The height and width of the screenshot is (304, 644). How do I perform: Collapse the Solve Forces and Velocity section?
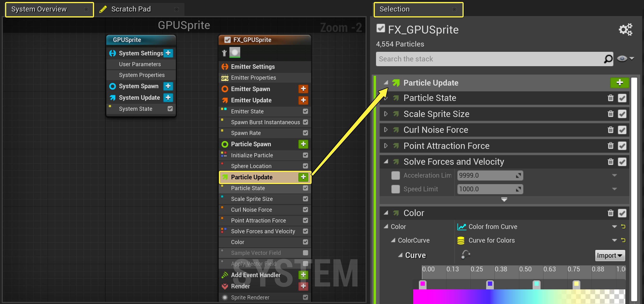click(386, 162)
